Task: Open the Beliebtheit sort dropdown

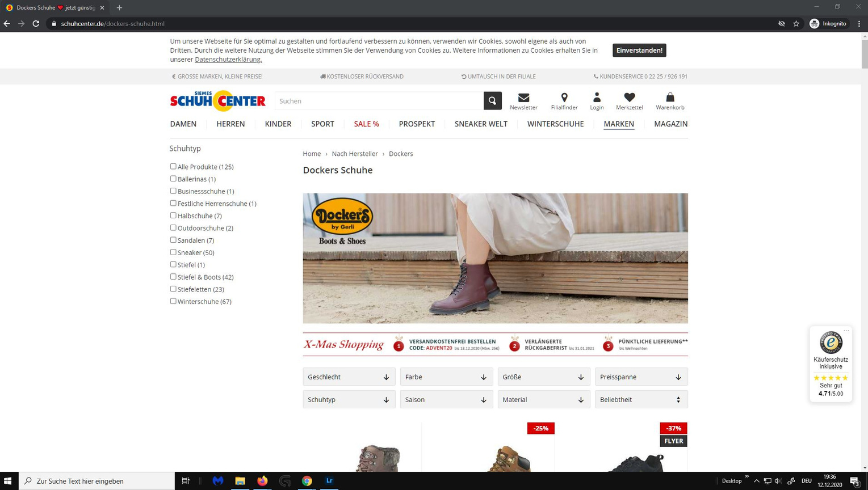Action: [641, 400]
